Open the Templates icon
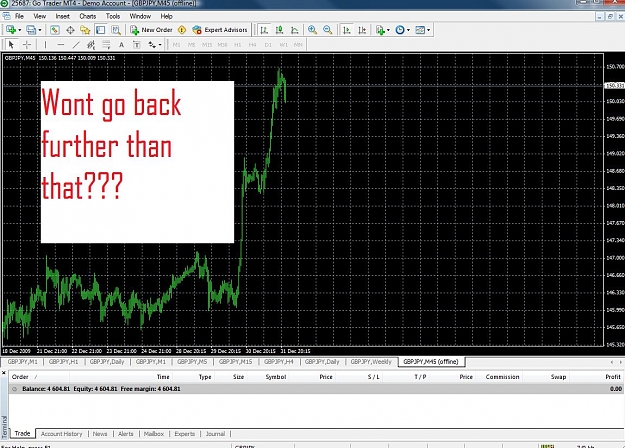625x448 pixels. coord(420,30)
